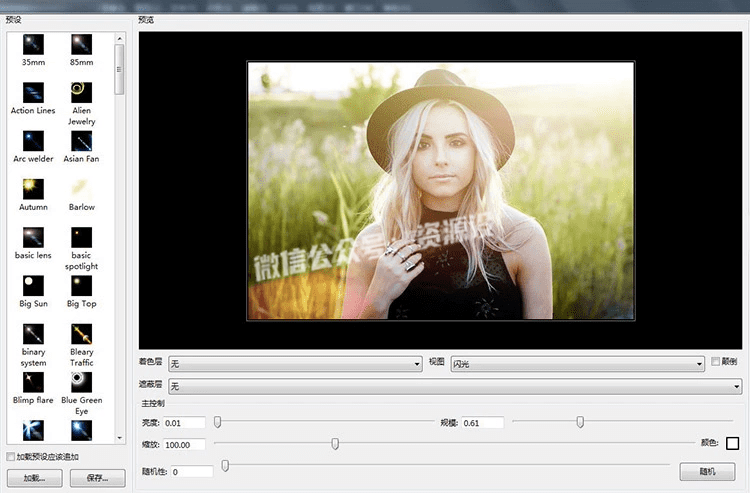
Task: Click the 随机性 randomness slider handle
Action: (225, 465)
